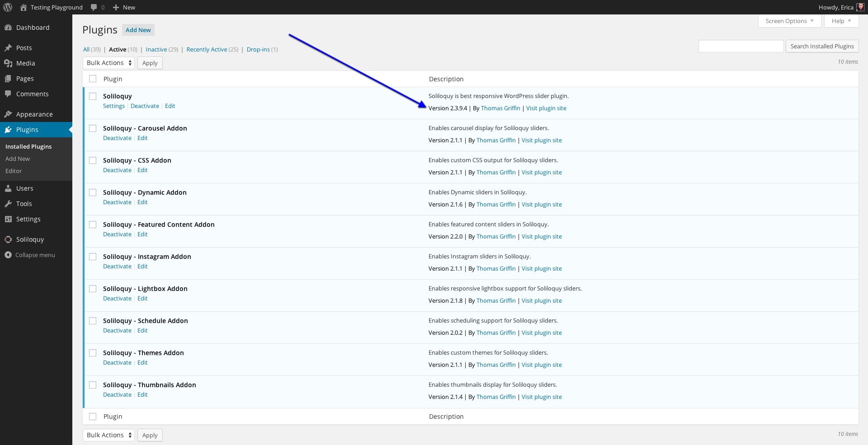Open Settings link under Soliloquy plugin
The height and width of the screenshot is (445, 868).
[114, 106]
